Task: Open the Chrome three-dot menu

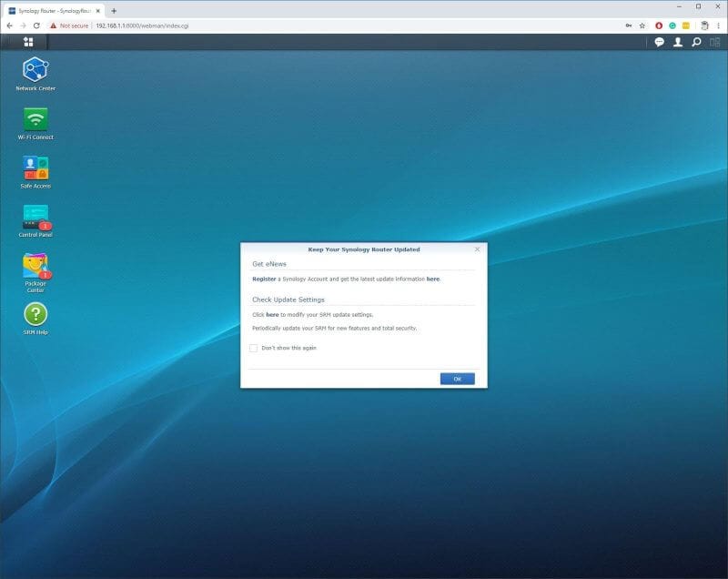Action: pos(718,26)
